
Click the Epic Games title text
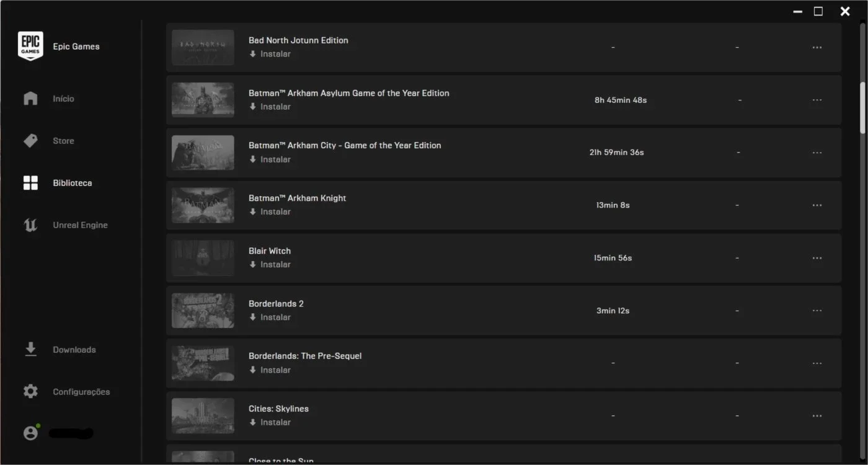click(76, 46)
